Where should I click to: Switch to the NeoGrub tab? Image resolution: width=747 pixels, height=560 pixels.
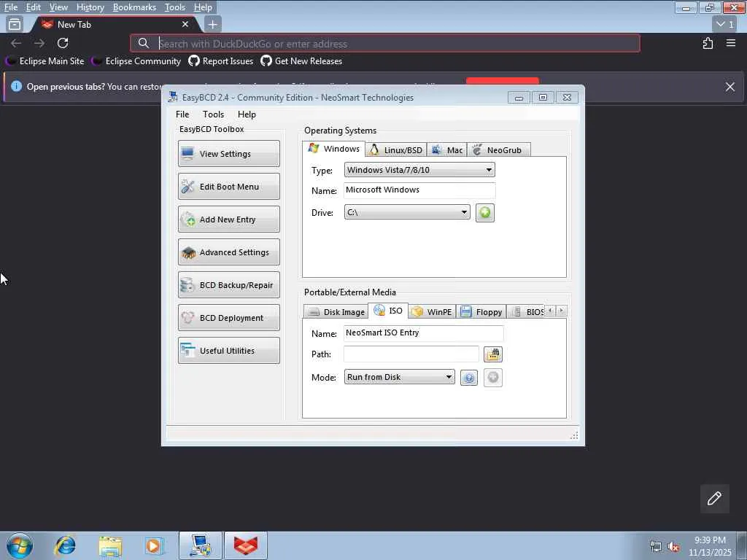click(498, 150)
